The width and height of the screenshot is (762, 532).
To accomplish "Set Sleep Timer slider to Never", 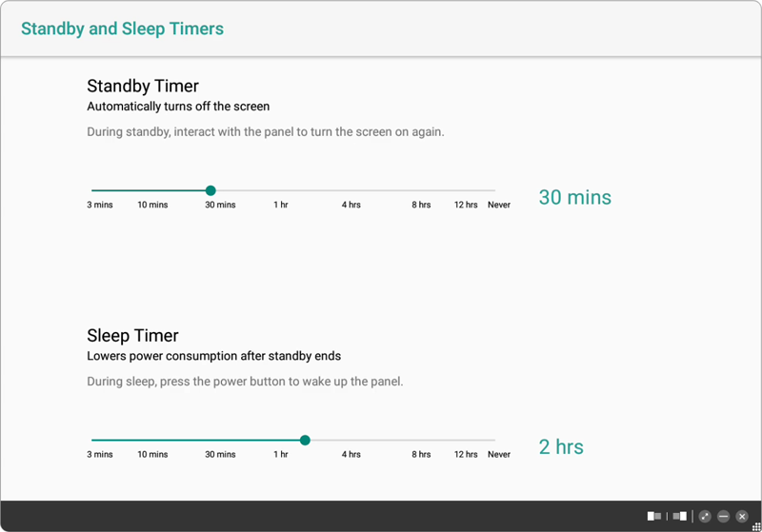I will pyautogui.click(x=494, y=441).
